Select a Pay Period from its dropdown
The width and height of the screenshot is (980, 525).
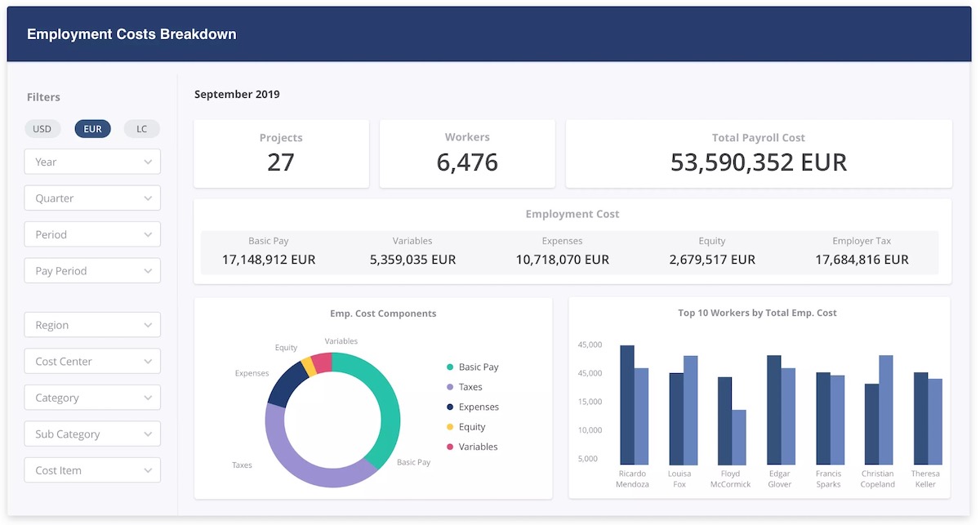click(92, 270)
